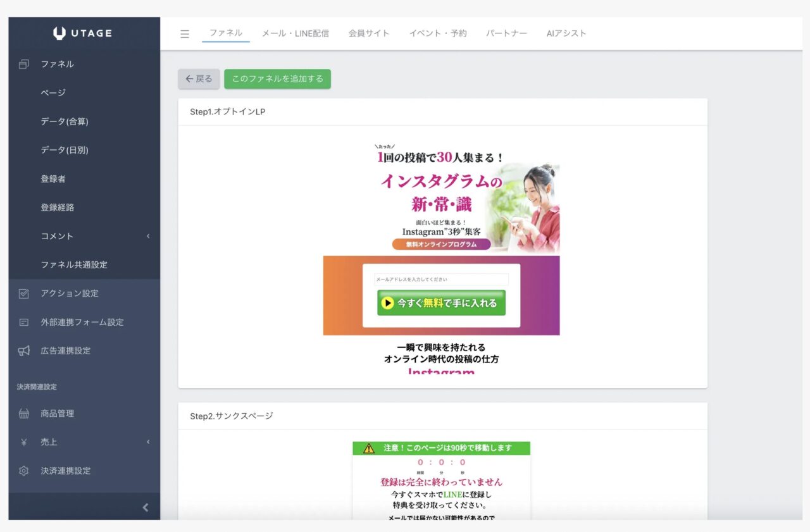810x532 pixels.
Task: Click the 決済関連設定 section label
Action: tap(37, 387)
